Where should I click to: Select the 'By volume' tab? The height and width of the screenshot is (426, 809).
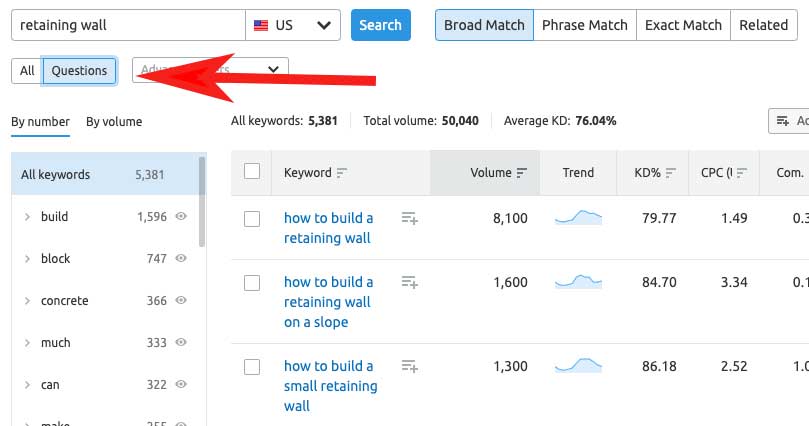[114, 122]
